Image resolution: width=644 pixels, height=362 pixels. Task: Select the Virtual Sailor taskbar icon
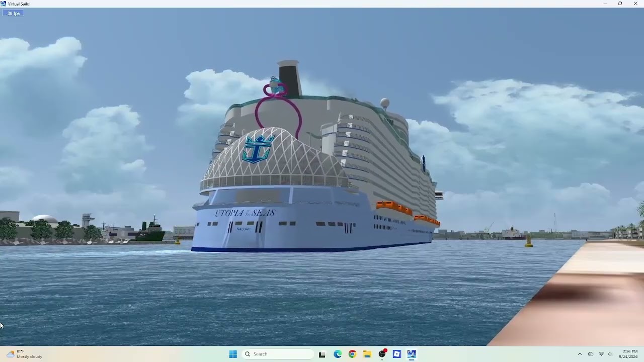point(412,354)
